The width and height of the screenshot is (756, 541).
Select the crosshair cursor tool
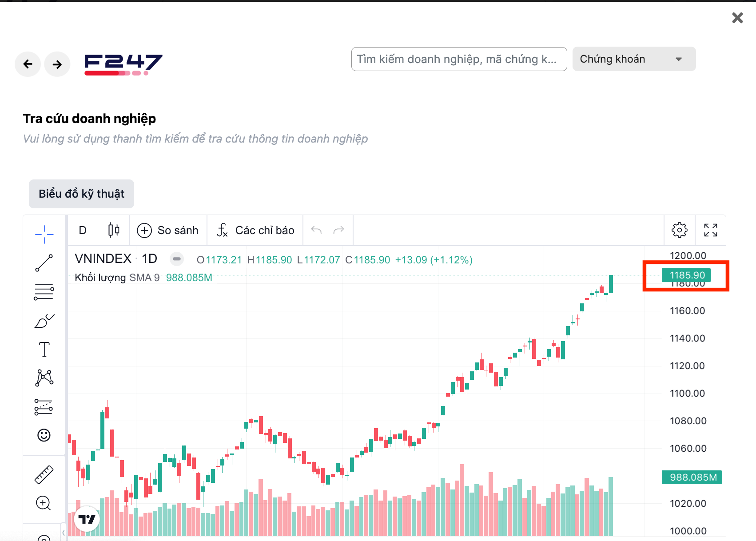(44, 234)
